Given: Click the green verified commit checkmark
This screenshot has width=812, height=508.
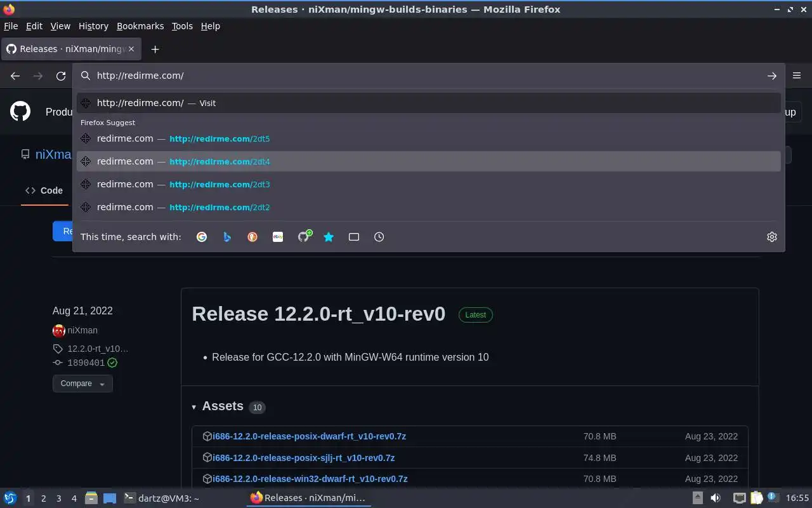Looking at the screenshot, I should click(x=112, y=363).
